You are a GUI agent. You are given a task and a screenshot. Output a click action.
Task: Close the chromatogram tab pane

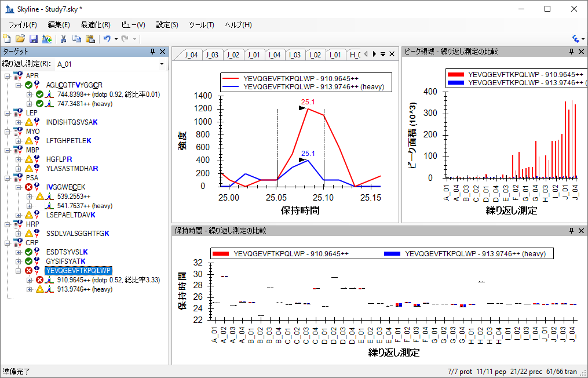pos(392,54)
